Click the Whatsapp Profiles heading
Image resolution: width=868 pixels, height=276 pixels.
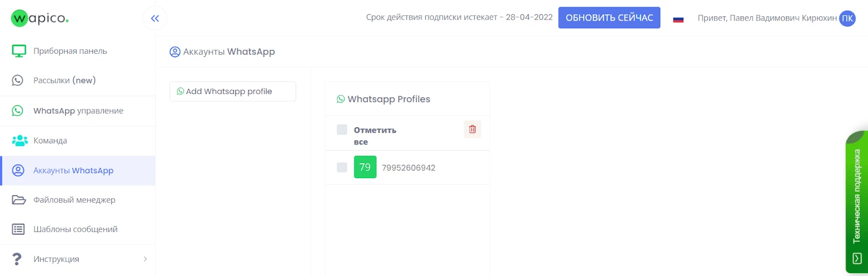[389, 99]
